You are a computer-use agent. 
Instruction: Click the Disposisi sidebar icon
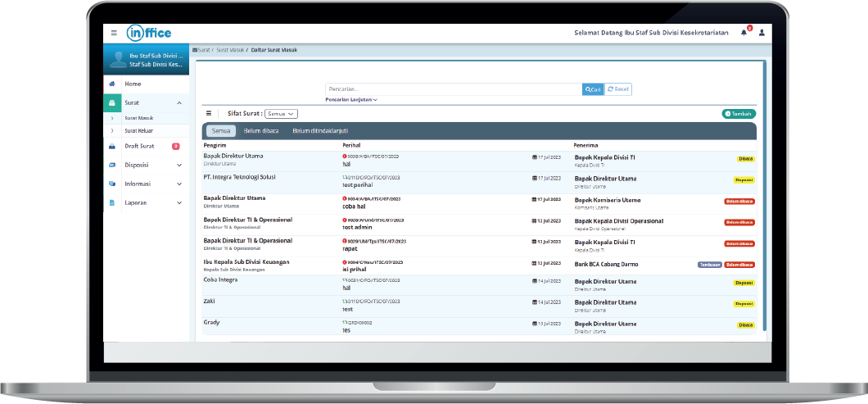coord(112,165)
